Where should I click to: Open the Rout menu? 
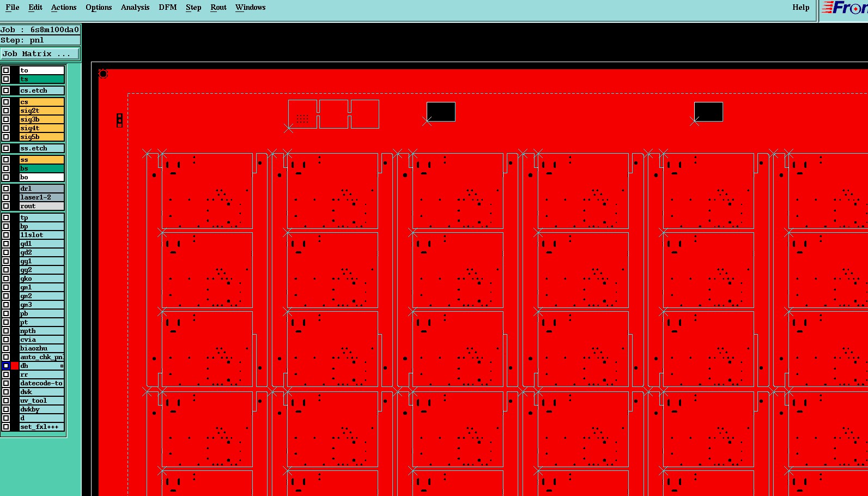[x=218, y=7]
